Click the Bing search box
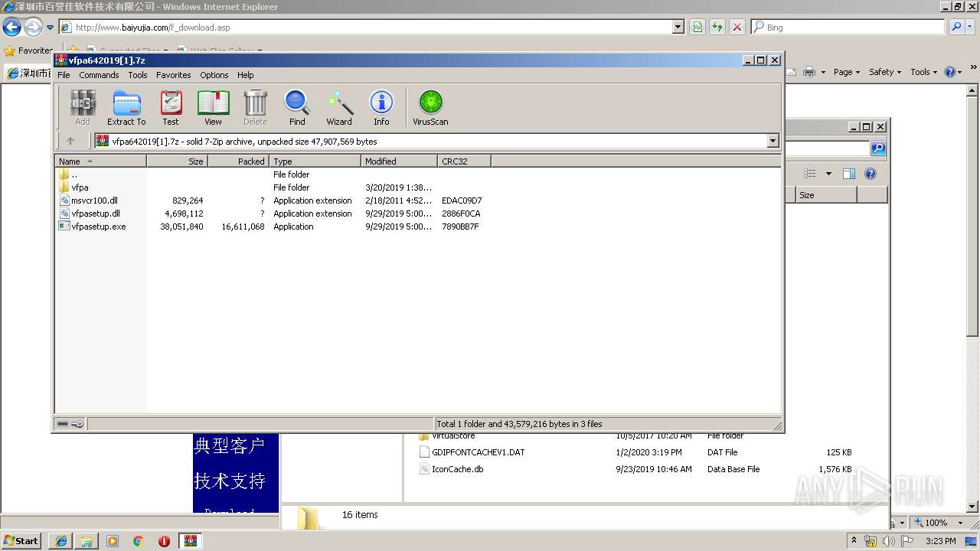This screenshot has height=551, width=980. point(848,27)
